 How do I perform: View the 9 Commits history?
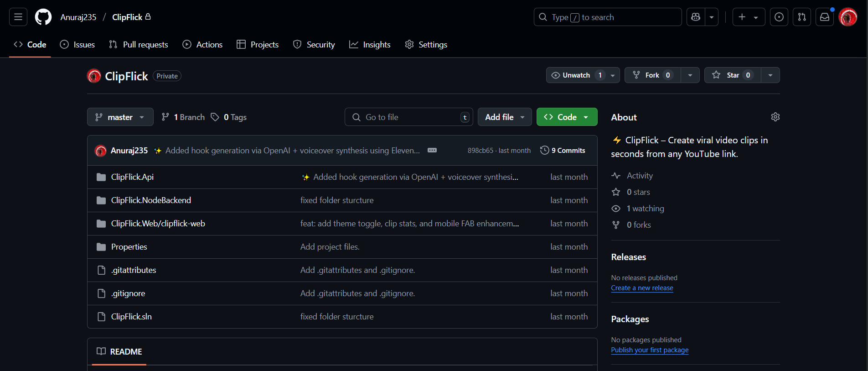click(x=563, y=150)
